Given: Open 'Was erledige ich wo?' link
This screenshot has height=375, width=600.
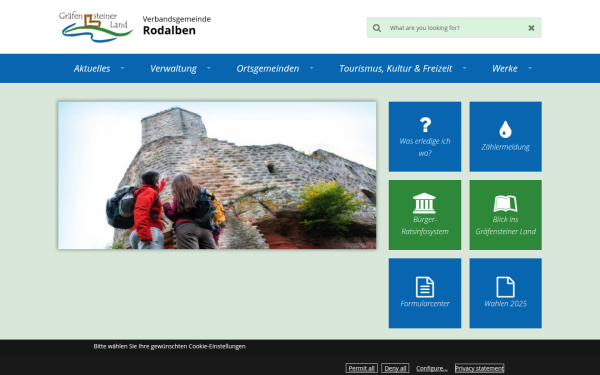Looking at the screenshot, I should point(425,147).
